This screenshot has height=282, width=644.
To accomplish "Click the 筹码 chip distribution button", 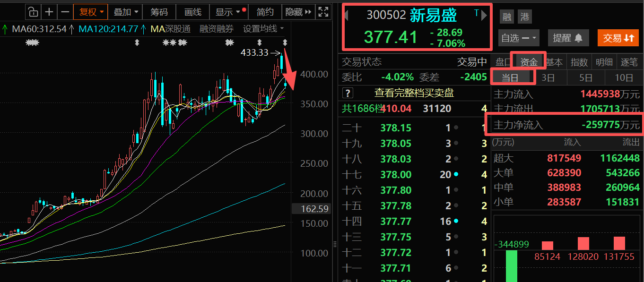I will click(159, 12).
